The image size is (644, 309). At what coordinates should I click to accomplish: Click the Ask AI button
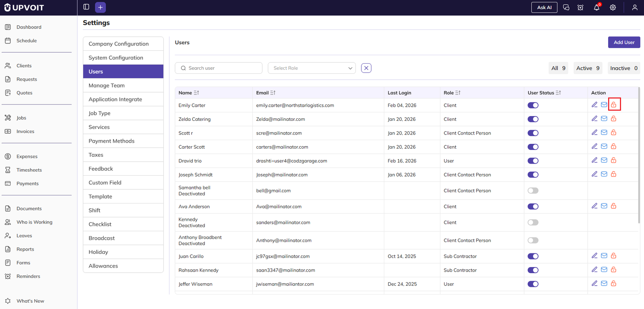coord(544,8)
